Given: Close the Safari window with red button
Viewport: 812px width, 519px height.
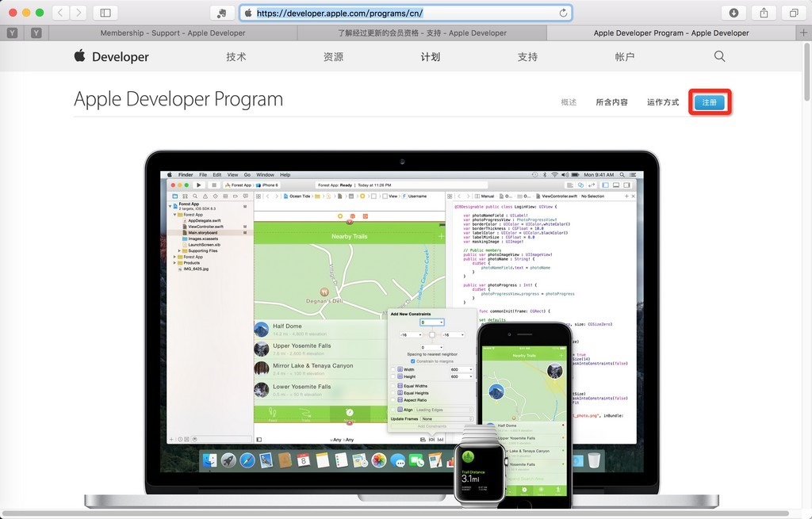Looking at the screenshot, I should (x=13, y=13).
